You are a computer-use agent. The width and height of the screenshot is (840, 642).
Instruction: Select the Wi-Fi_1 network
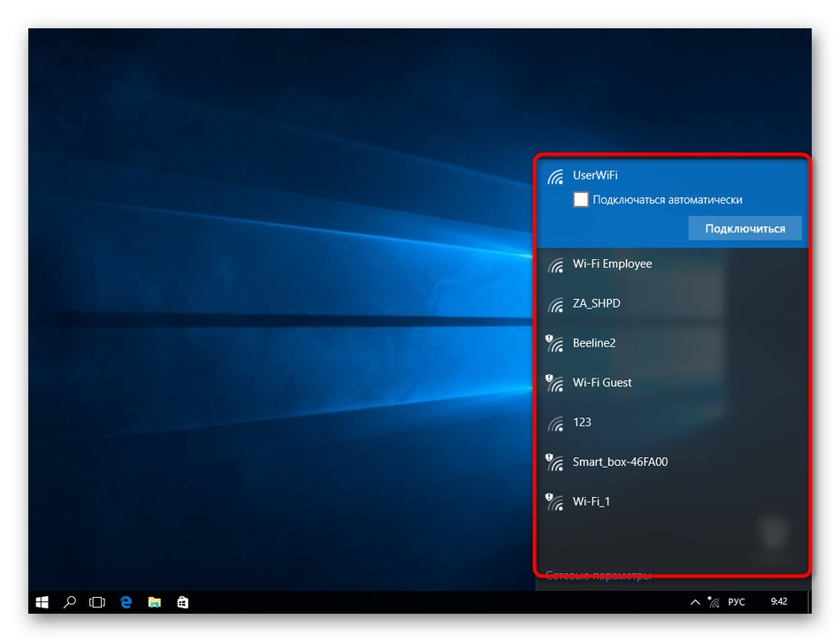point(672,502)
